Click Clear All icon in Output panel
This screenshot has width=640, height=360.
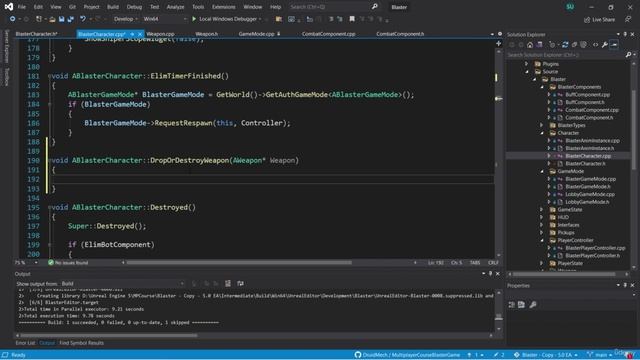coord(228,283)
